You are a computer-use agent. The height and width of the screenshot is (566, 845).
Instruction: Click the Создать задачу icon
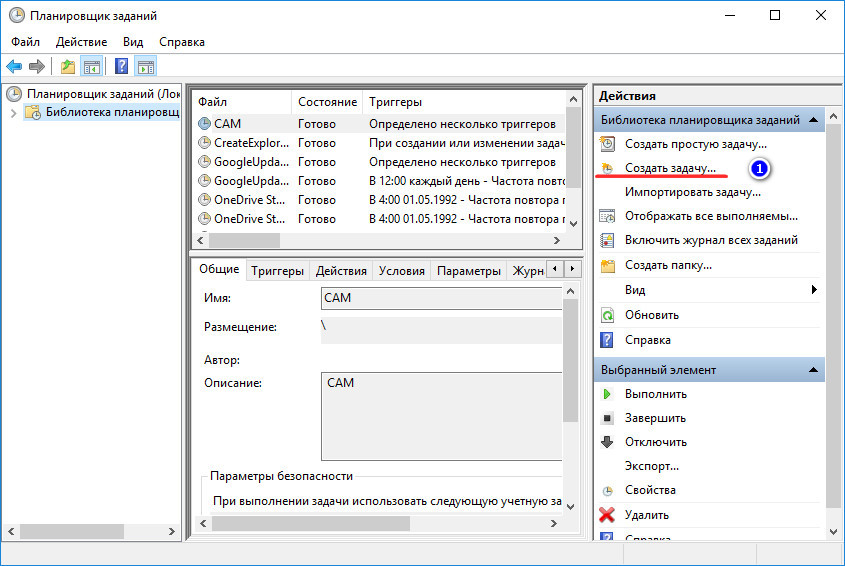(607, 168)
